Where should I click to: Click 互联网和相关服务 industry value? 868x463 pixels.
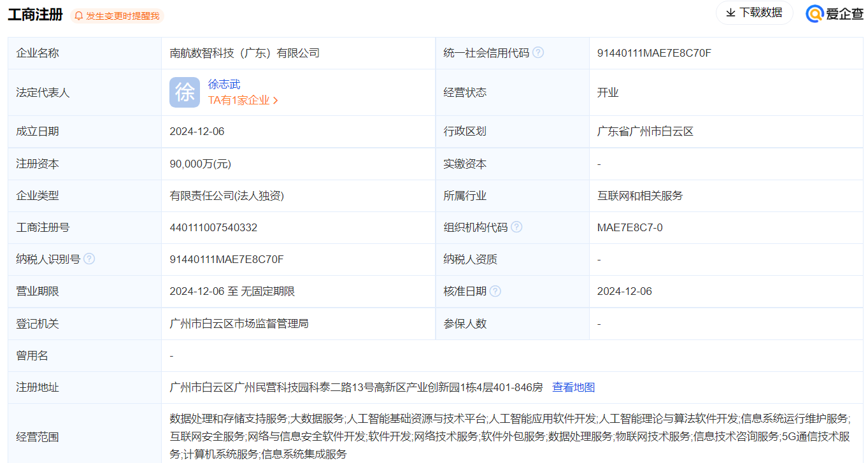(x=640, y=196)
